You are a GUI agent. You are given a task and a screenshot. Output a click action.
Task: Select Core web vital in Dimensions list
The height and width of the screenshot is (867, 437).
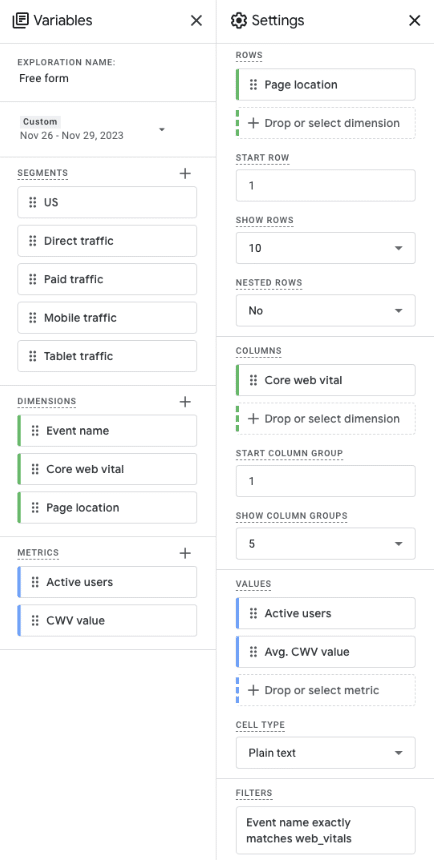[107, 469]
